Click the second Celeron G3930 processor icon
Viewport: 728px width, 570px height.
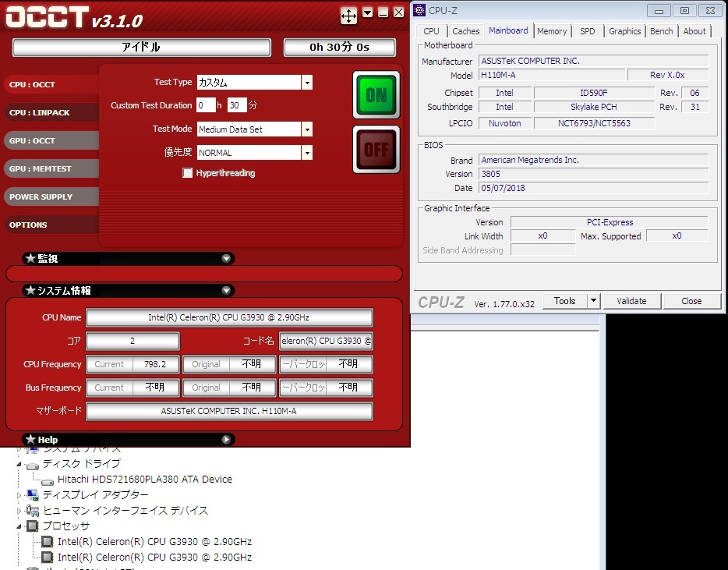point(47,557)
